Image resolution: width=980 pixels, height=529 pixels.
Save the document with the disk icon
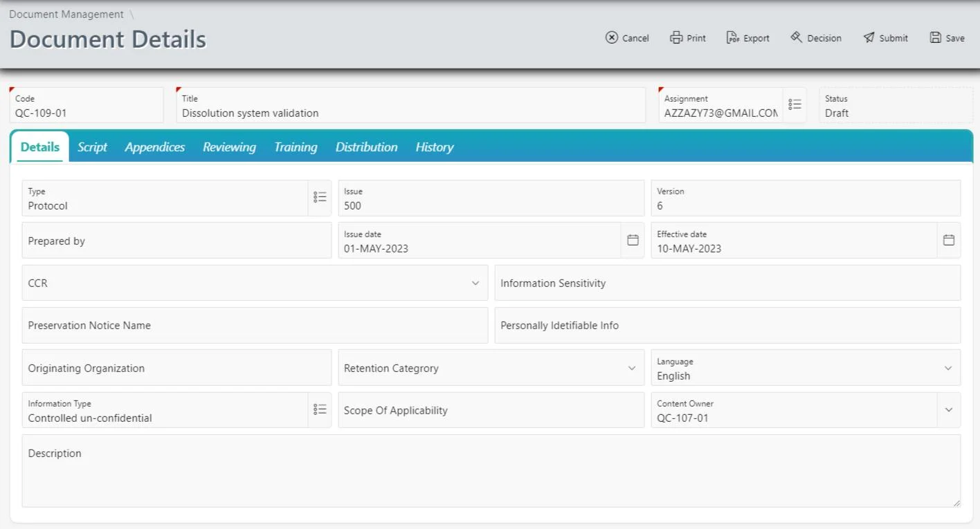click(946, 38)
